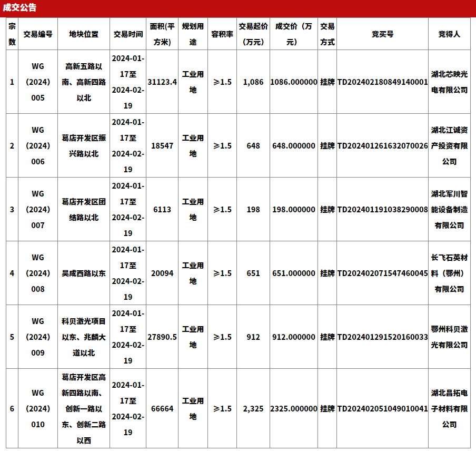Select the 容积率 column header
This screenshot has width=476, height=451.
[x=222, y=34]
